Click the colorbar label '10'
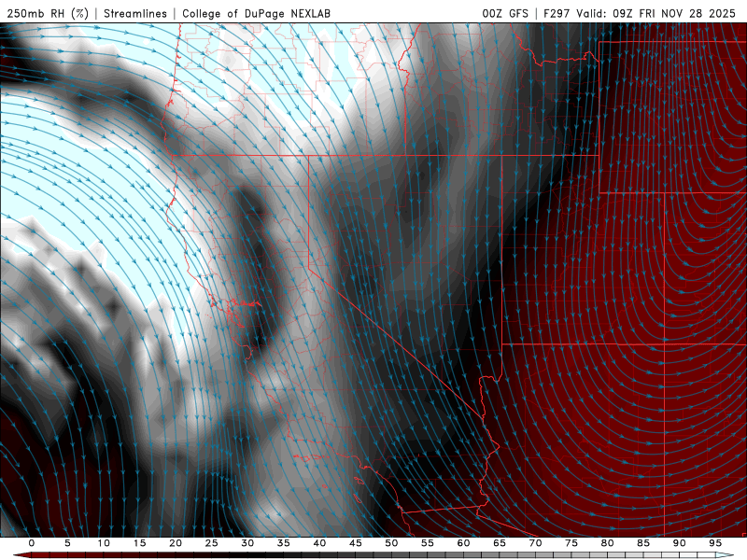 [104, 543]
